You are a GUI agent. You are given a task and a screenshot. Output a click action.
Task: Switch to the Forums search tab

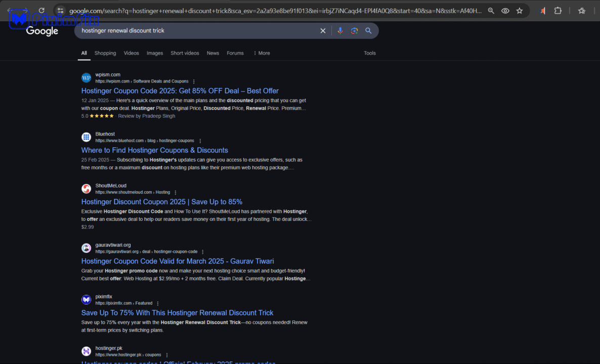click(235, 53)
